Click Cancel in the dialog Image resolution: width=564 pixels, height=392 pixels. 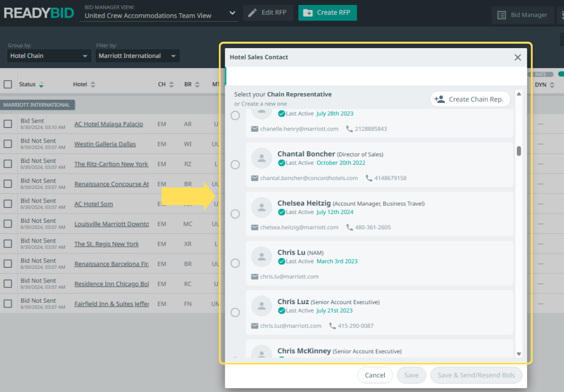[x=375, y=375]
